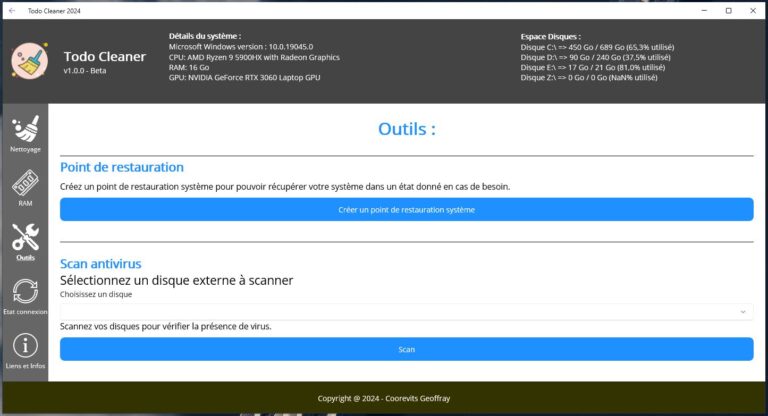Viewport: 768px width, 416px height.
Task: Open the Nettoyage broom icon
Action: click(x=25, y=129)
